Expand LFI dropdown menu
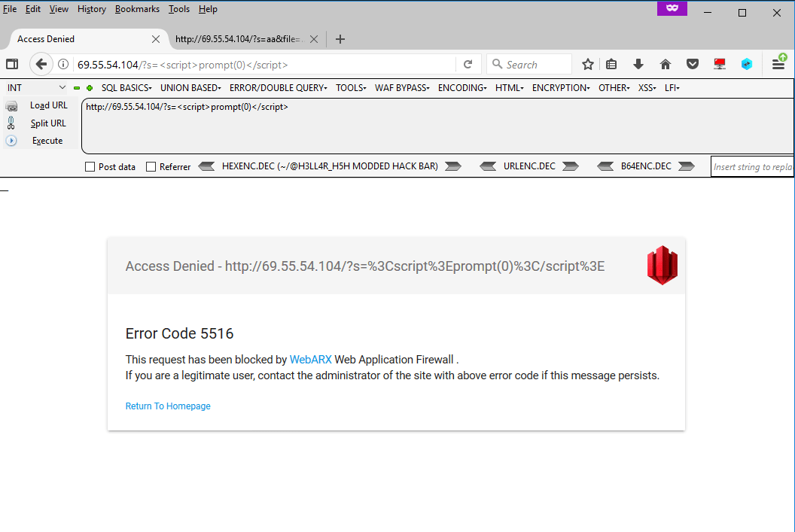The width and height of the screenshot is (795, 532). click(672, 87)
